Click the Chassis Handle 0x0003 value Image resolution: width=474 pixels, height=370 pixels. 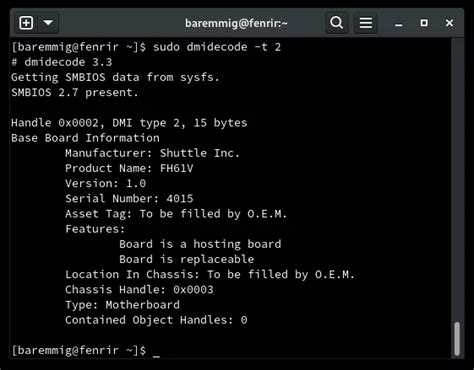pos(193,290)
